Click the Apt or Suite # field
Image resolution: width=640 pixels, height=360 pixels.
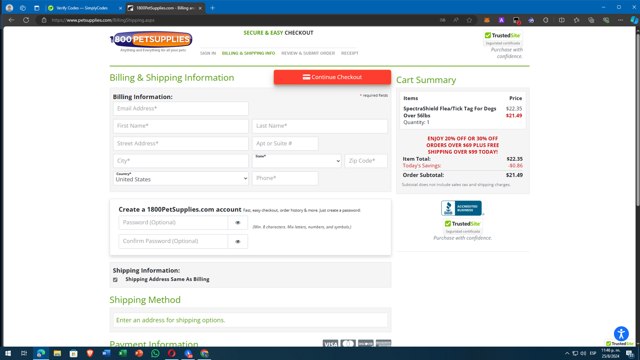[x=285, y=144]
